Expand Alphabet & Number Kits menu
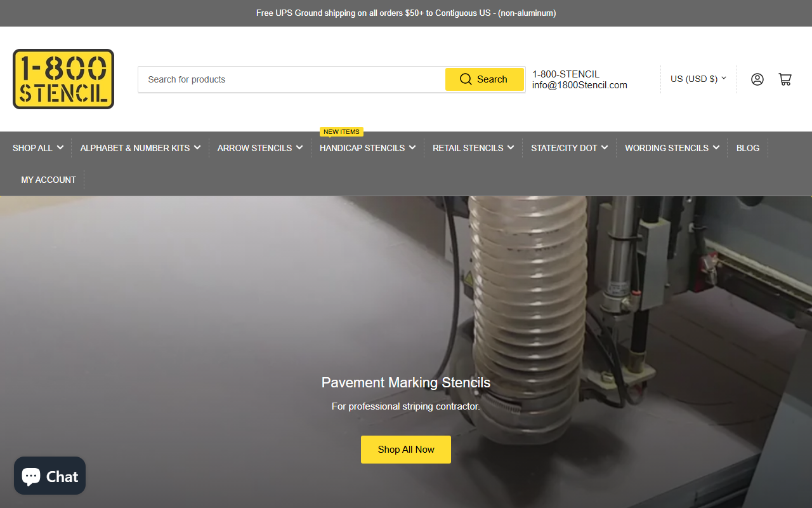Image resolution: width=812 pixels, height=508 pixels. (x=140, y=148)
